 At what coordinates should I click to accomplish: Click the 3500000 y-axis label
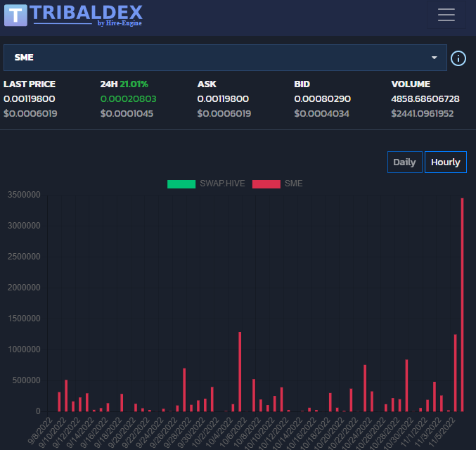pos(24,195)
